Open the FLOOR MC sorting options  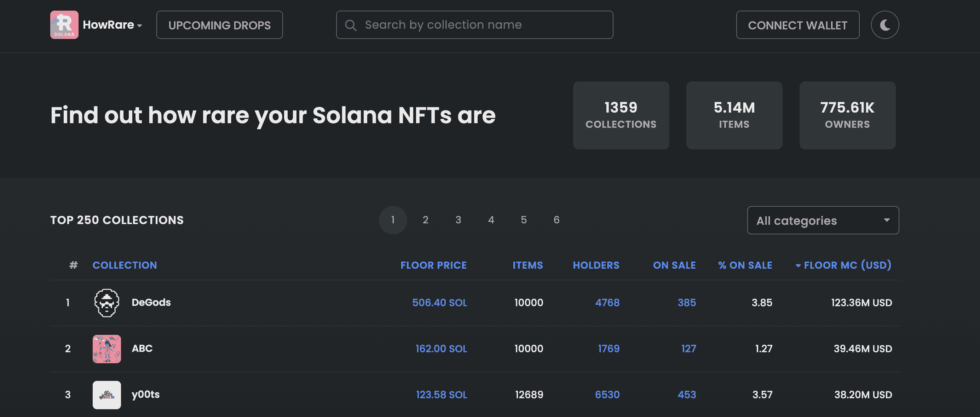(x=847, y=265)
